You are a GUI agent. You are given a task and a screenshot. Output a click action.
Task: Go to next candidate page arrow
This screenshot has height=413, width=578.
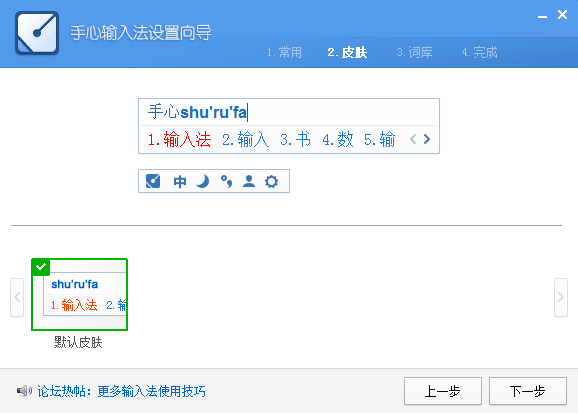427,139
